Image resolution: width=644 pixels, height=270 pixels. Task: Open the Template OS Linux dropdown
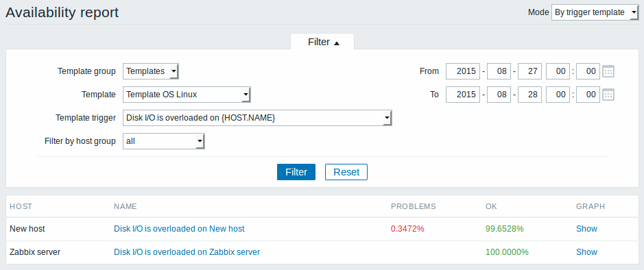click(x=187, y=95)
